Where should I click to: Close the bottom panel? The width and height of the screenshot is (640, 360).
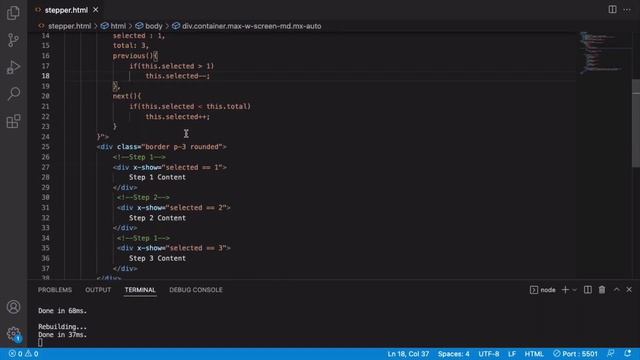pos(629,290)
